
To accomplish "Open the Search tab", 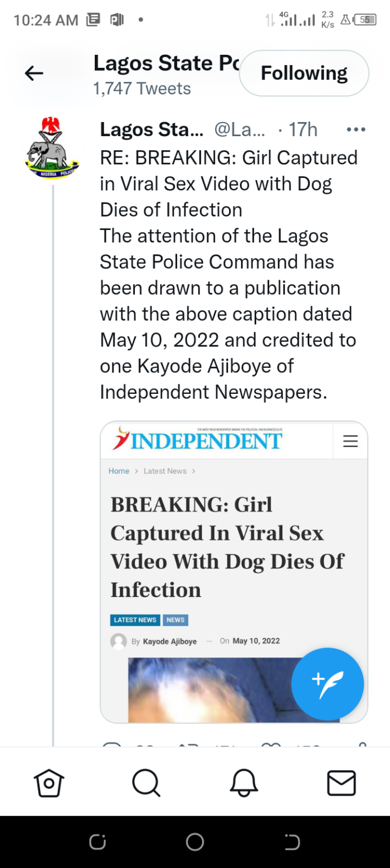I will (x=146, y=783).
